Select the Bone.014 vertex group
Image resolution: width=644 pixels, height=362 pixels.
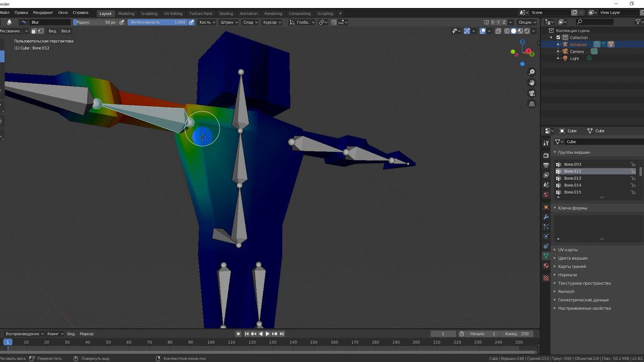point(573,186)
